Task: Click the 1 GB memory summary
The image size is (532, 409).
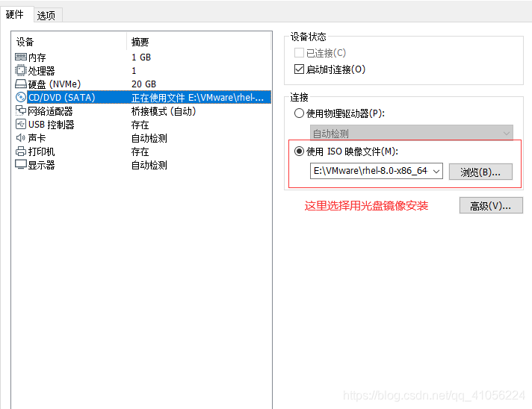Action: click(141, 57)
